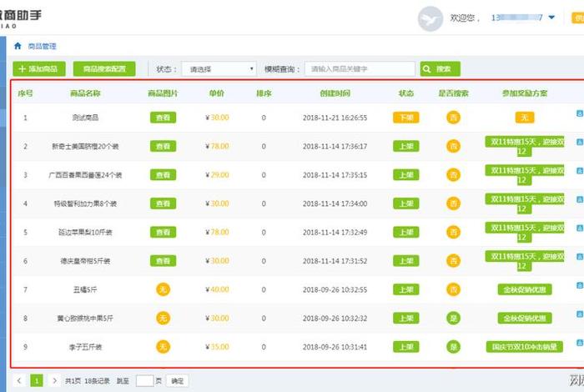Select page 1 in pagination
The width and height of the screenshot is (584, 392).
pos(37,380)
